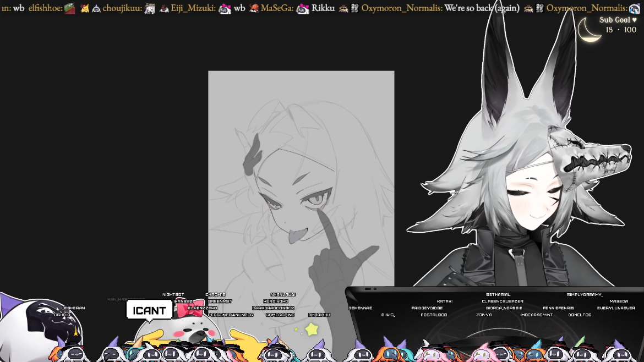Click the POSTALBOB name label
This screenshot has height=362, width=644.
[x=434, y=315]
